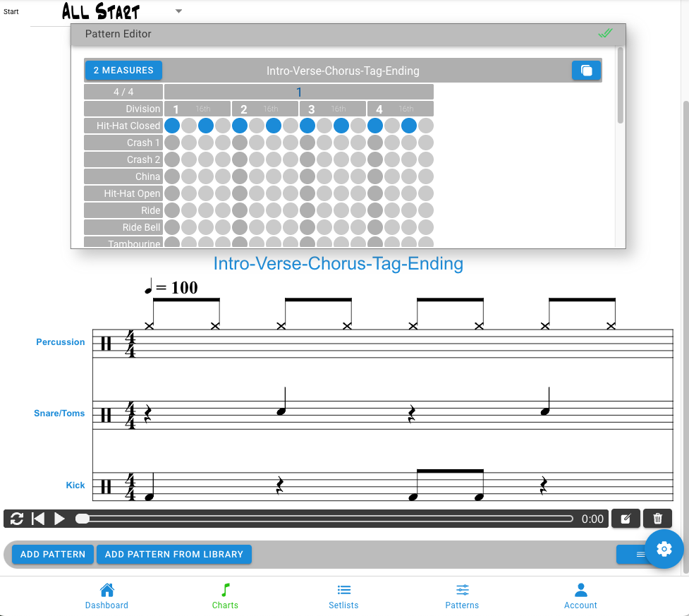Enable a Crash 1 hit on beat one
This screenshot has width=689, height=616.
(x=172, y=143)
